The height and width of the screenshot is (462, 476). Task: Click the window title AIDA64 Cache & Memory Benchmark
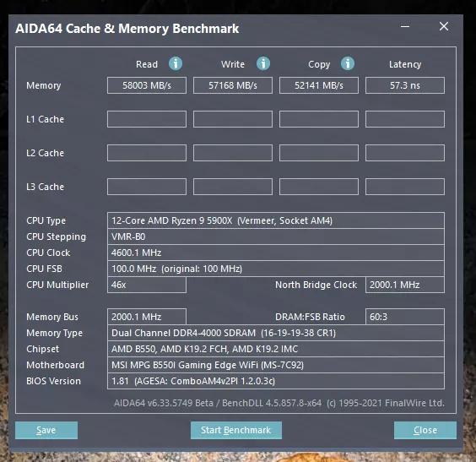click(x=127, y=29)
